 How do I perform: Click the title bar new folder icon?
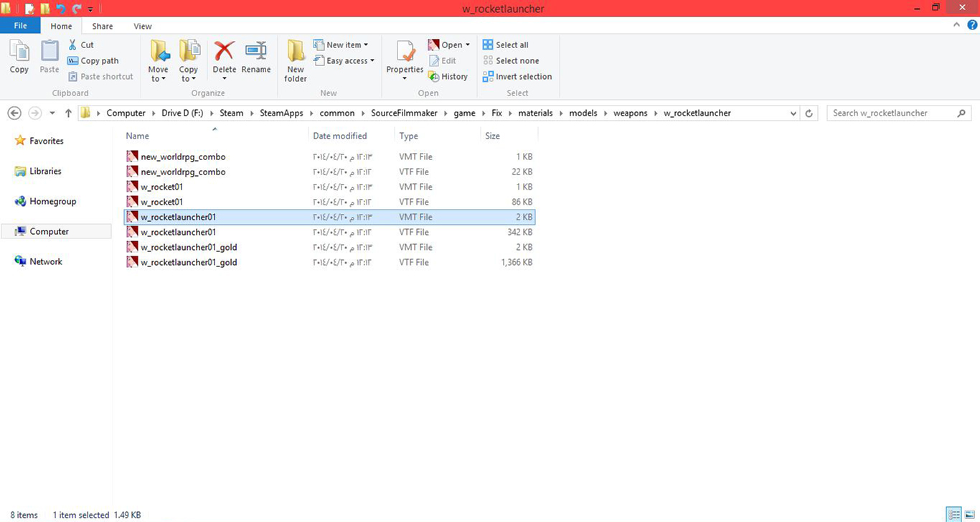click(x=44, y=9)
